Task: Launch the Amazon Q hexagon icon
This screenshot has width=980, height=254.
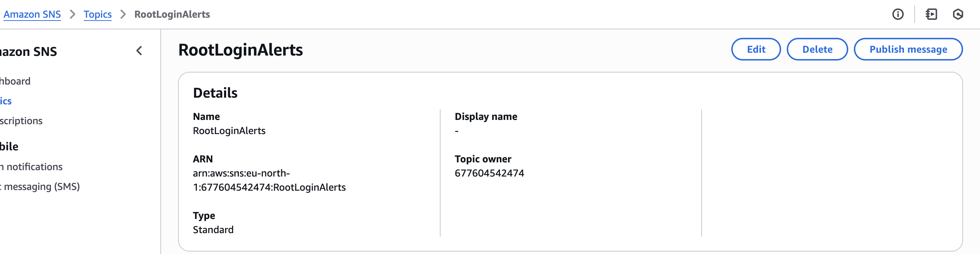Action: (958, 15)
